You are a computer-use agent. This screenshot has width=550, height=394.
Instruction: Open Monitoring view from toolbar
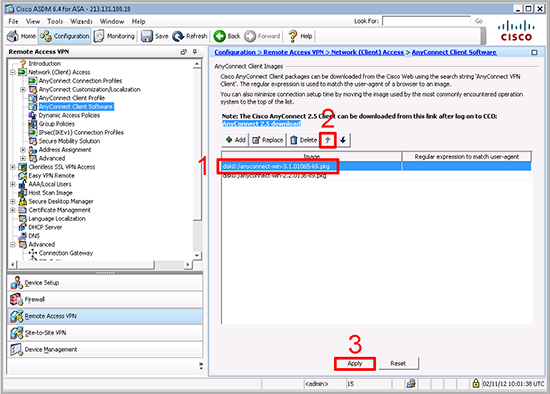(114, 36)
